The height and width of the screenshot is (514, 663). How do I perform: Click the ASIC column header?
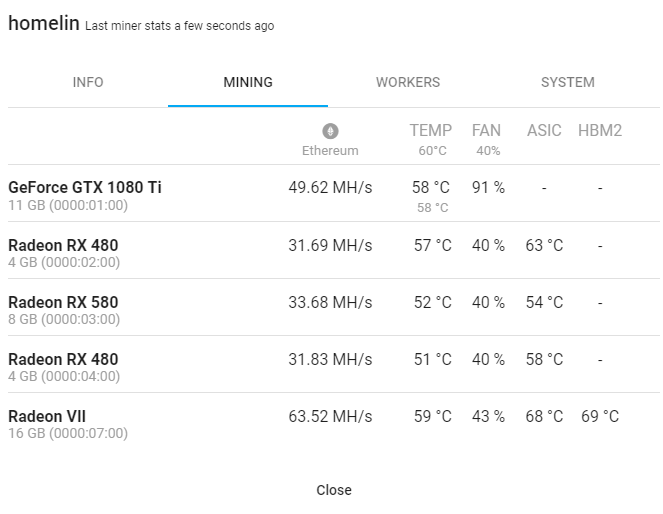point(544,130)
